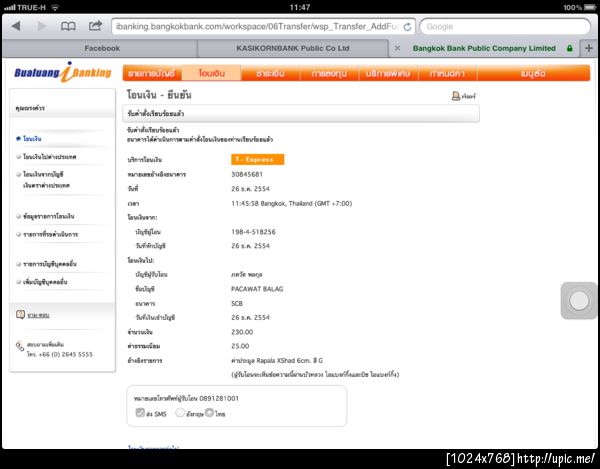This screenshot has height=469, width=600.
Task: Close the Bangkok Bank tab with the x
Action: (x=397, y=48)
